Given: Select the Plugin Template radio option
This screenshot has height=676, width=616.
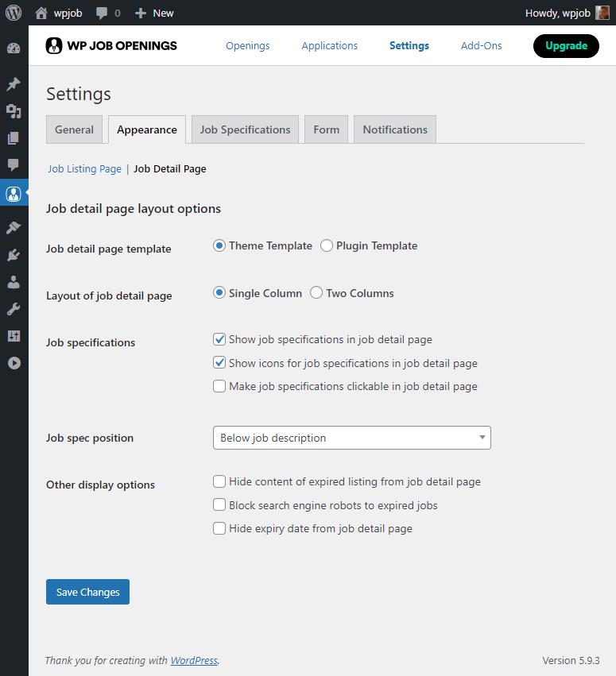Looking at the screenshot, I should 327,245.
